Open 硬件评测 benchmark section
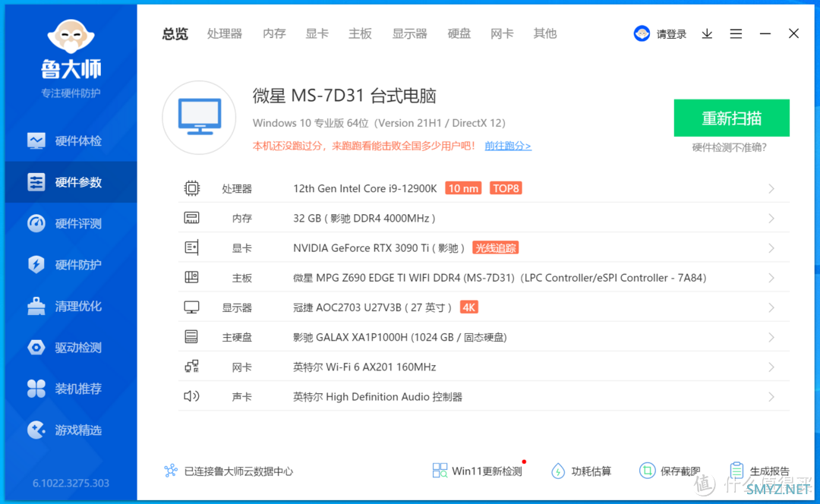 (71, 223)
